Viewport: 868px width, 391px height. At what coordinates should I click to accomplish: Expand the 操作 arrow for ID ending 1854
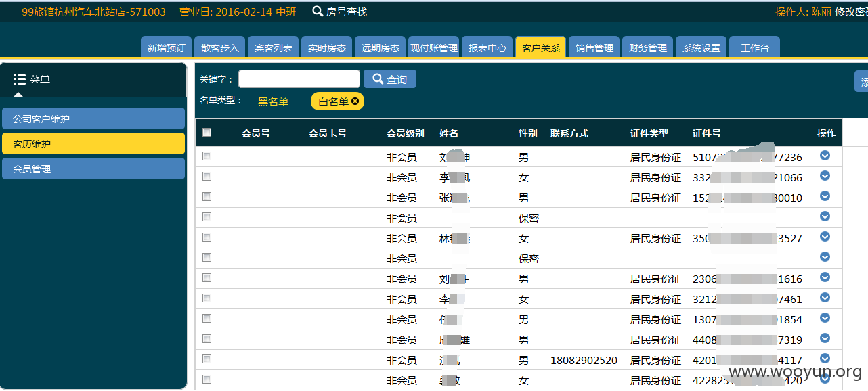coord(825,318)
